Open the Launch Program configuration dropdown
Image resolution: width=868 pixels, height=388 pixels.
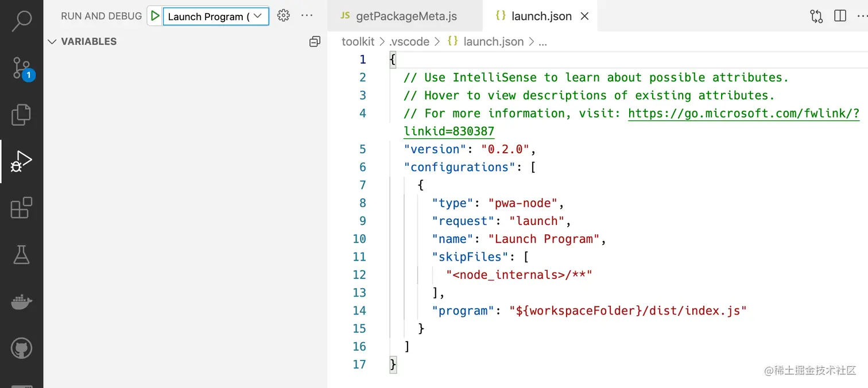pos(215,16)
